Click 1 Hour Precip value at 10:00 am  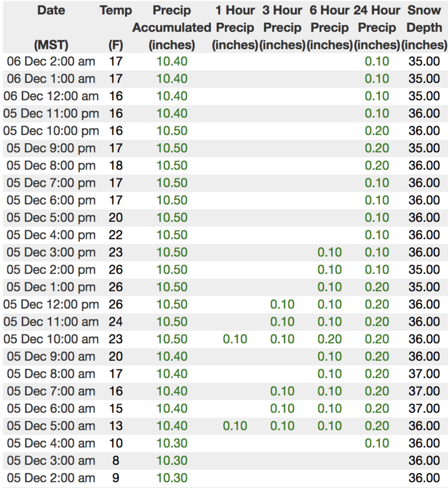(x=235, y=339)
